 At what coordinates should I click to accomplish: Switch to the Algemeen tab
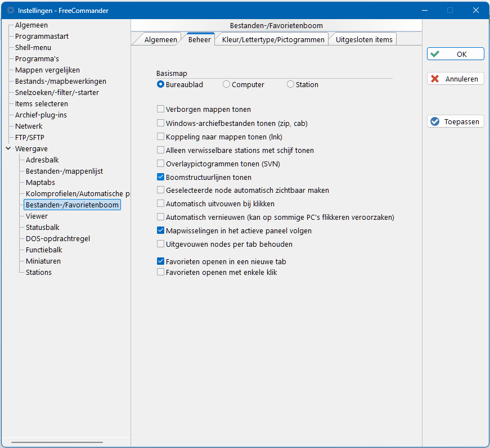coord(161,40)
